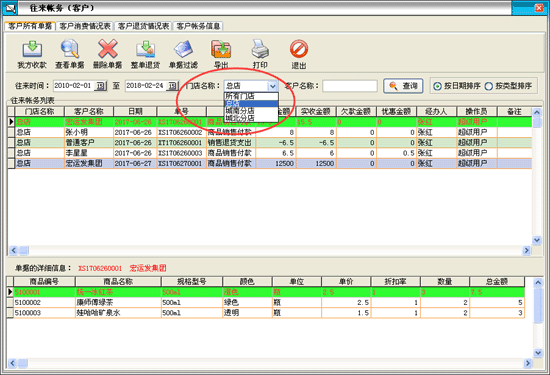Select order number XT1706260001 cell
The image size is (550, 375).
181,143
